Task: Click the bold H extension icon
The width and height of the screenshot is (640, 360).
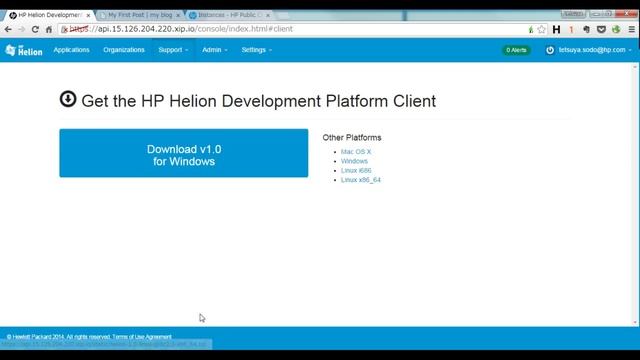Action: pos(556,29)
